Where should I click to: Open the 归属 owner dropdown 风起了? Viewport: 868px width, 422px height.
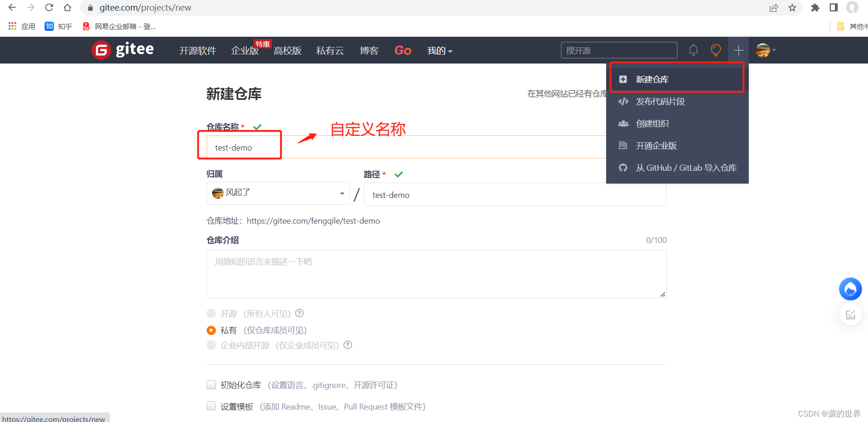tap(278, 193)
